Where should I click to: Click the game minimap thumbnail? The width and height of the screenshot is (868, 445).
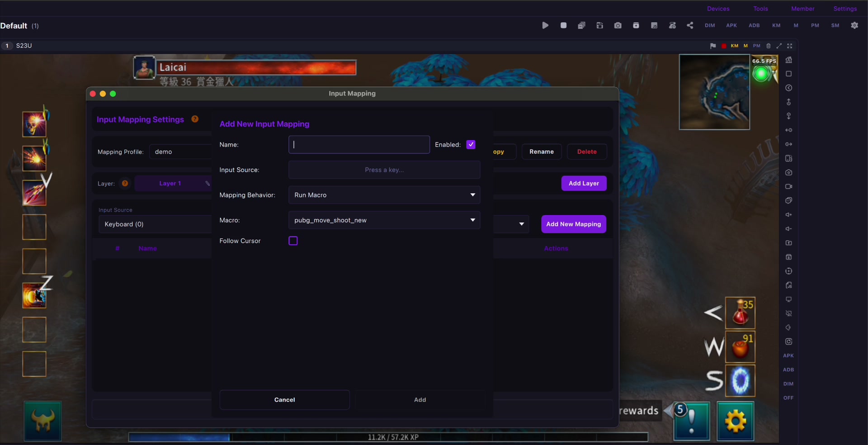714,92
